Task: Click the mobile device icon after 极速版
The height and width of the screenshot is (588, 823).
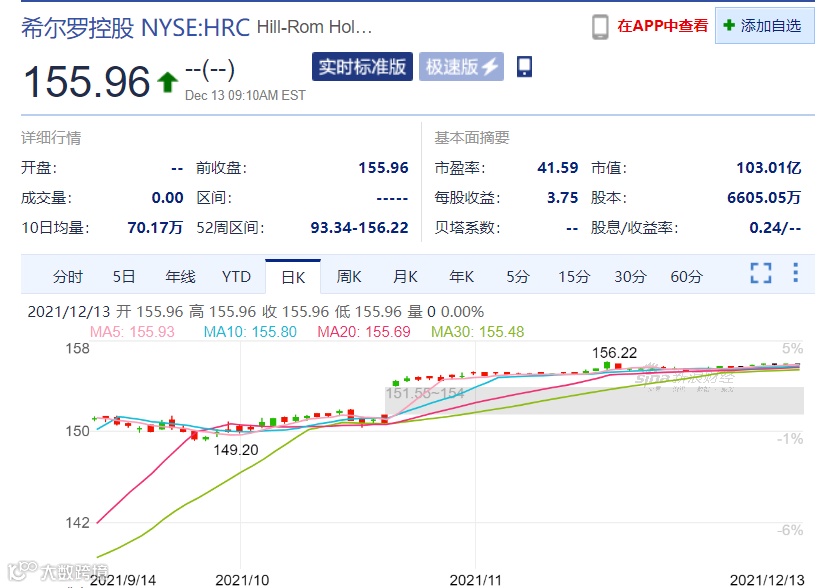Action: coord(524,67)
